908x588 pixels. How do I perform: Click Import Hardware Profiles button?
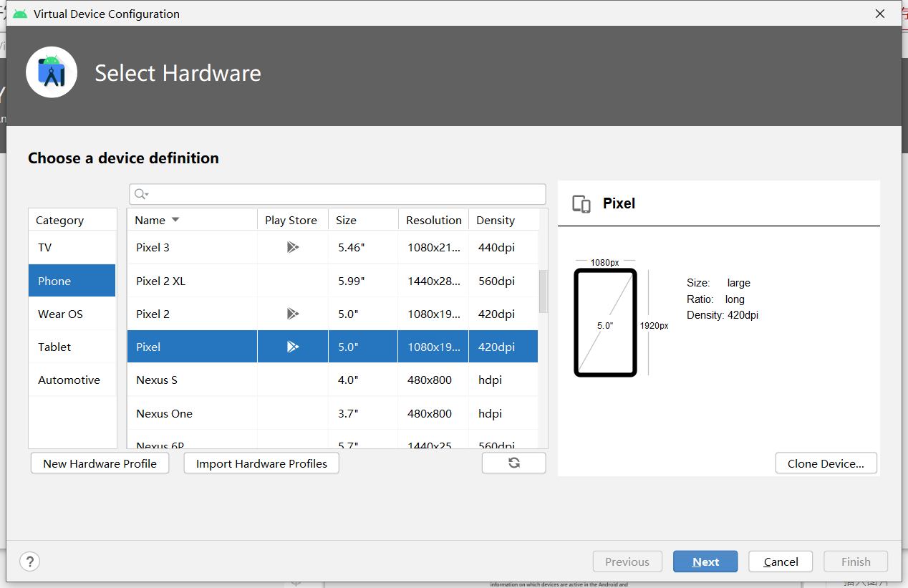point(261,463)
